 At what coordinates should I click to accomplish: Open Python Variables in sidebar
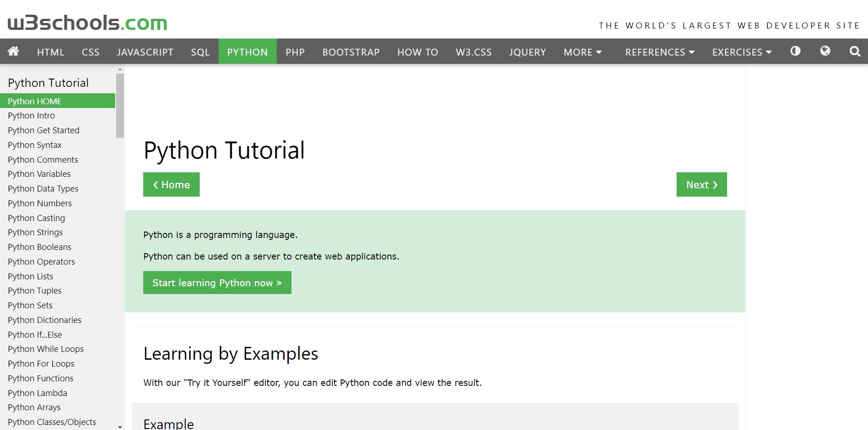click(39, 174)
